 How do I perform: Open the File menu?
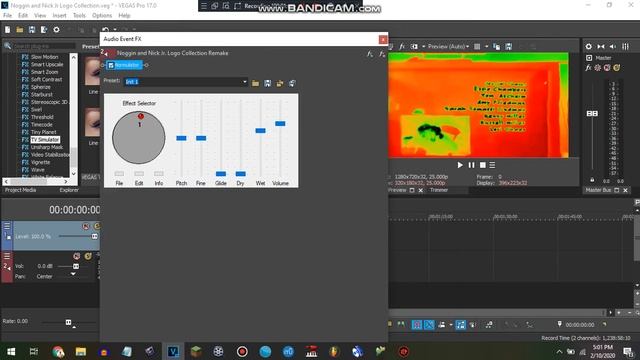point(7,16)
